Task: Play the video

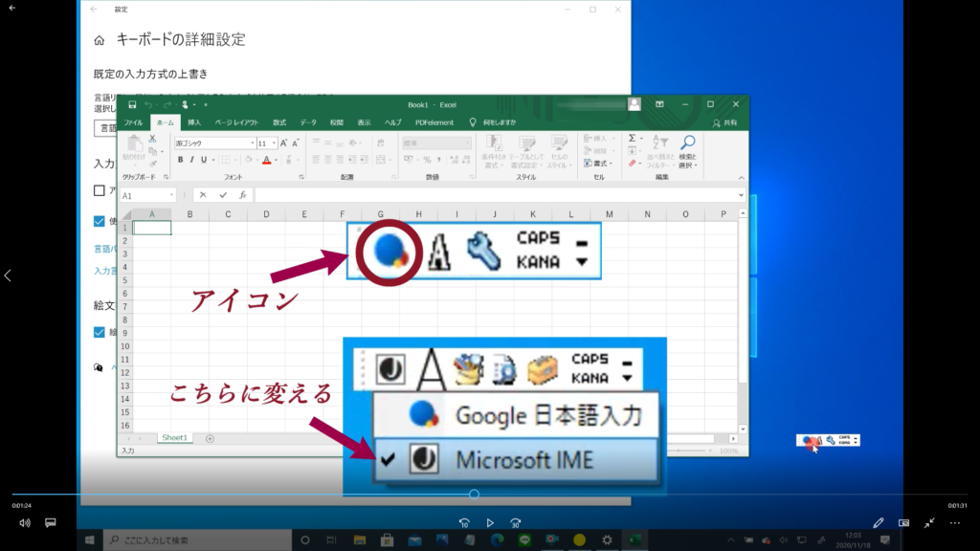Action: pos(490,523)
